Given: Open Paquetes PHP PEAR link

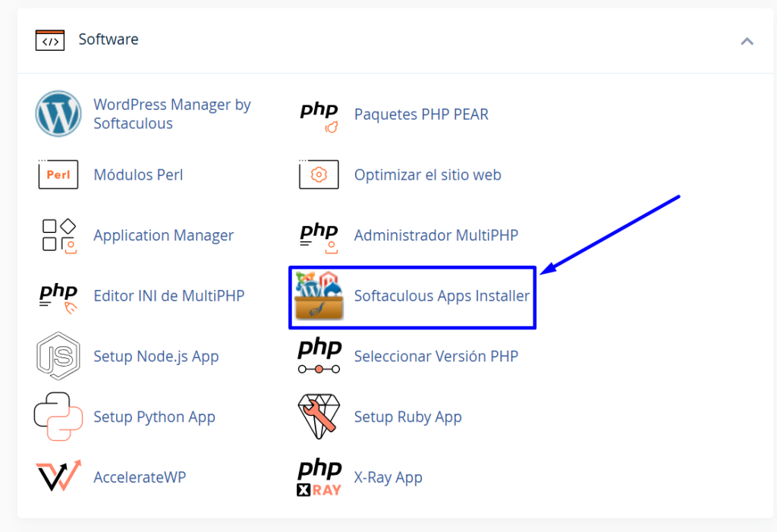Looking at the screenshot, I should (421, 114).
